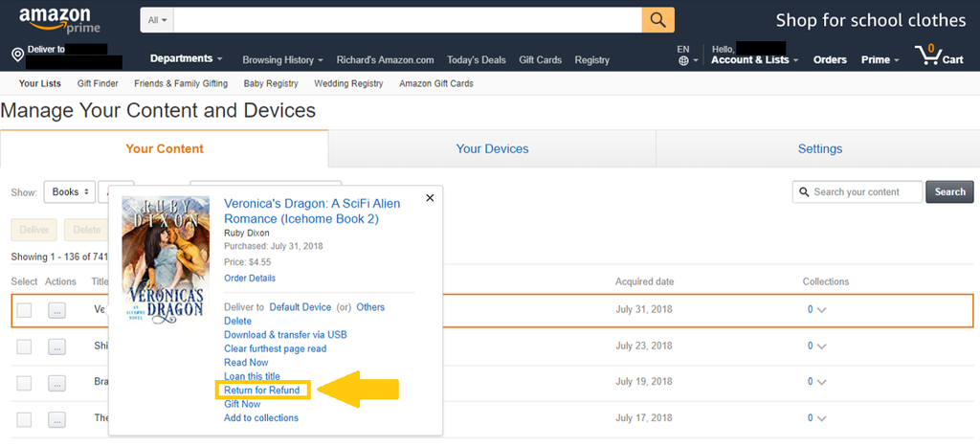Open the EN language globe selector
Image resolution: width=980 pixels, height=447 pixels.
point(687,56)
